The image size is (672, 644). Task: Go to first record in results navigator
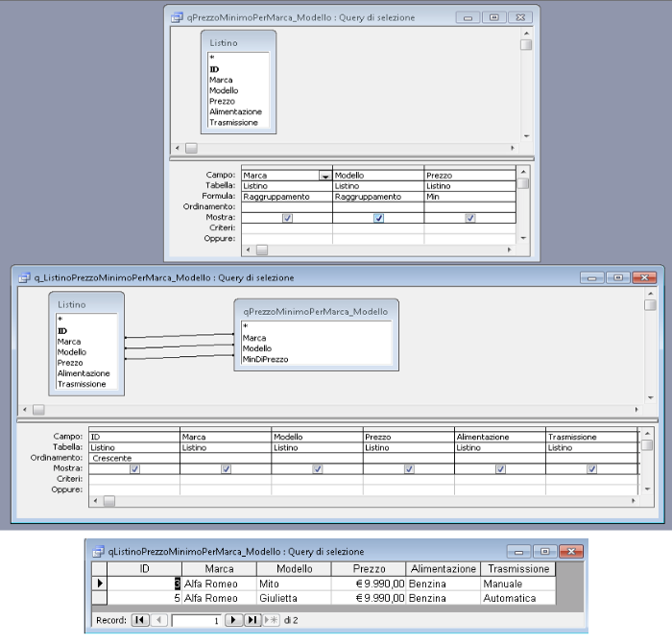coord(140,620)
